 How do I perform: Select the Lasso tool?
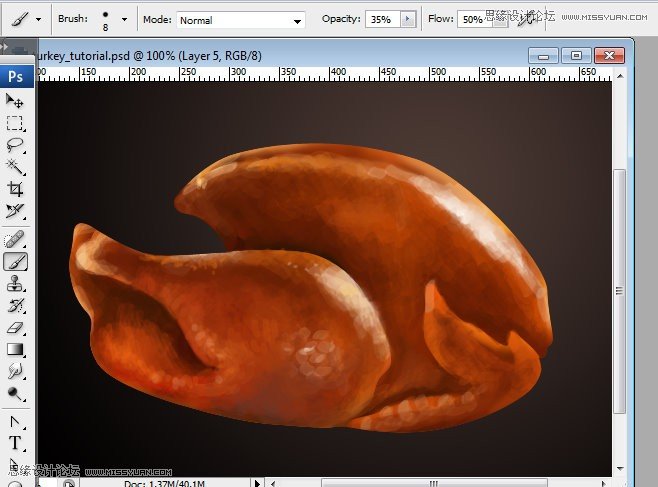pyautogui.click(x=15, y=145)
